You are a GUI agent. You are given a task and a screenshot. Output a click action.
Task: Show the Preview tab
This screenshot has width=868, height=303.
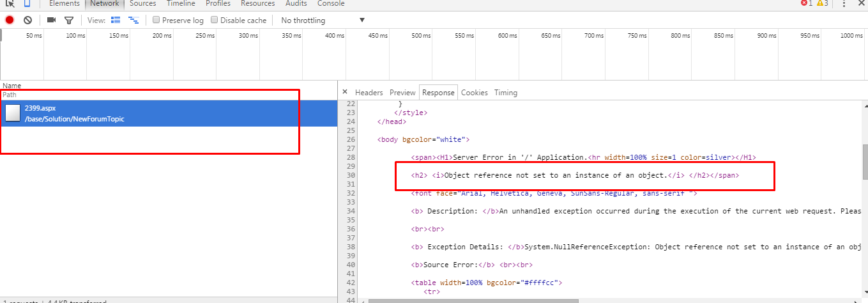click(402, 93)
